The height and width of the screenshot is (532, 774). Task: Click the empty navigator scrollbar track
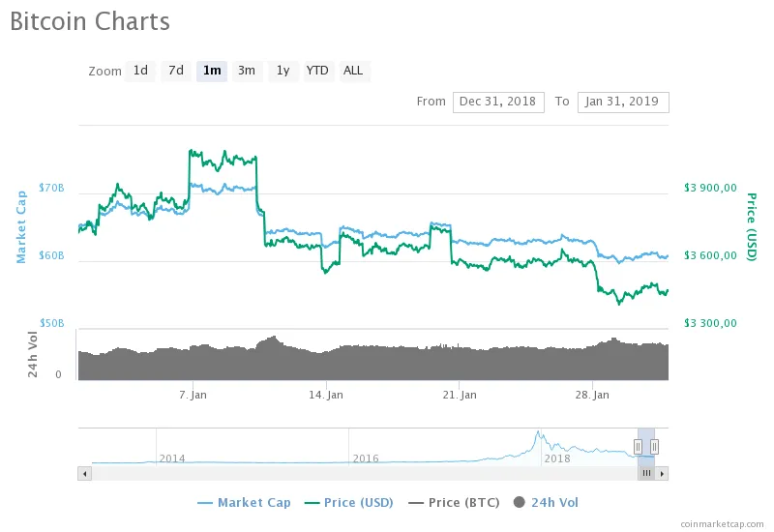point(365,474)
